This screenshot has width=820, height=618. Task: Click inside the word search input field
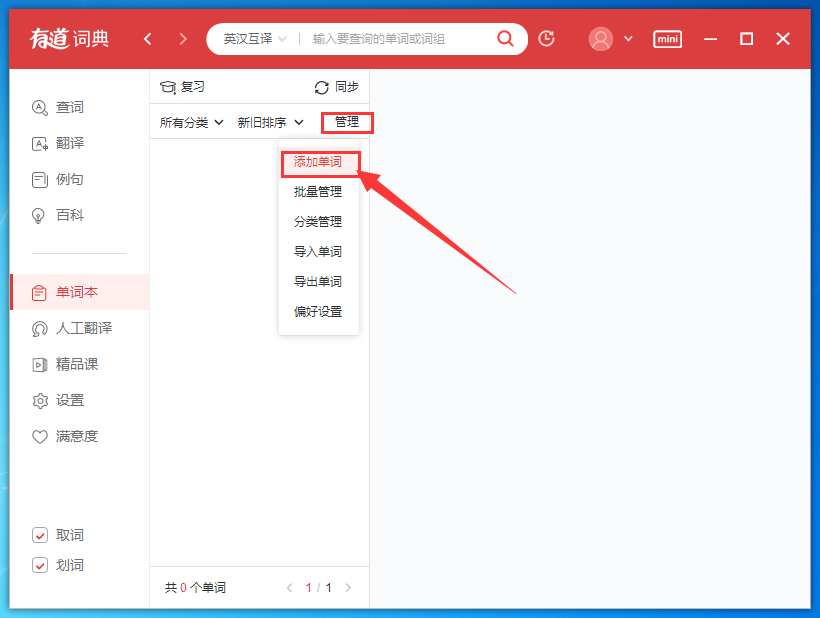(x=390, y=38)
